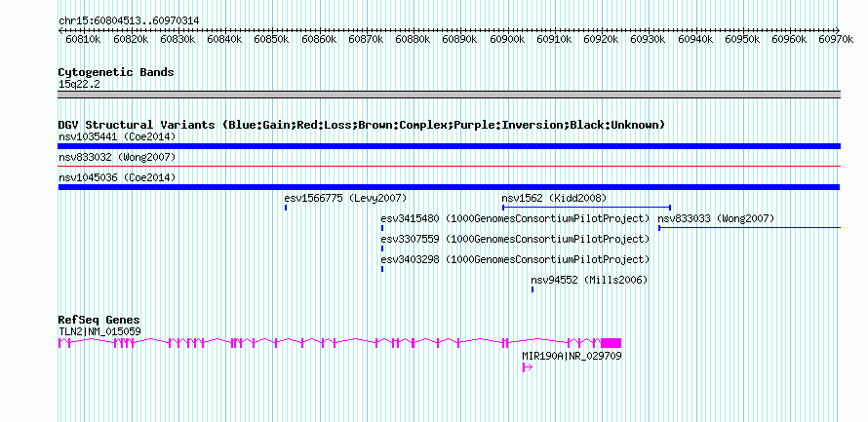This screenshot has height=422, width=868.
Task: Click the nsv1035441 (Coe2014) blue gain bar
Action: (x=449, y=146)
